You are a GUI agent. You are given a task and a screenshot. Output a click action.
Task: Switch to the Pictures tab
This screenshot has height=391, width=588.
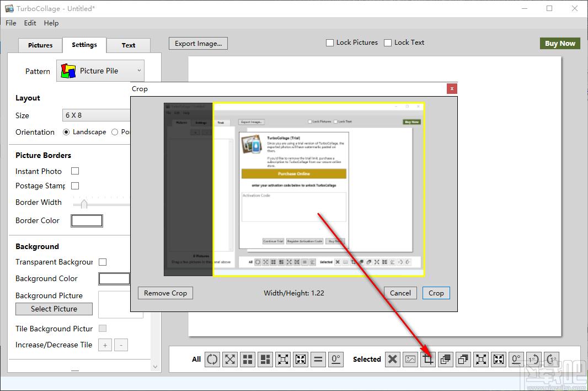click(x=40, y=45)
